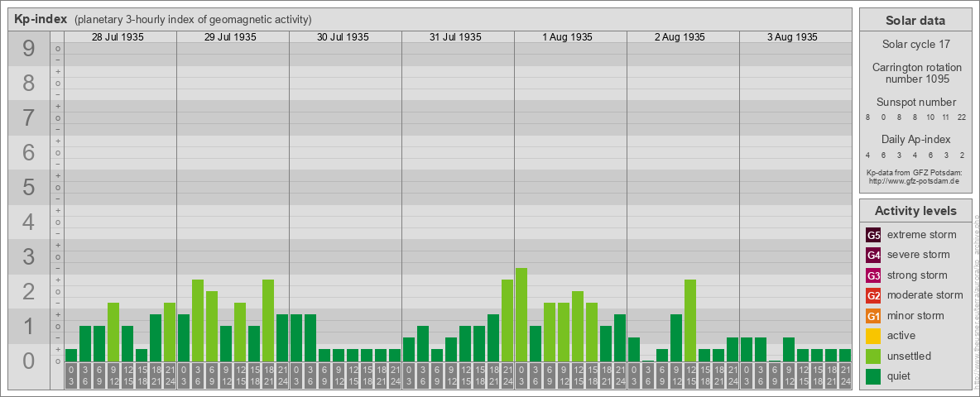Image resolution: width=980 pixels, height=397 pixels.
Task: Click the large Kp scale number 3
Action: 29,256
